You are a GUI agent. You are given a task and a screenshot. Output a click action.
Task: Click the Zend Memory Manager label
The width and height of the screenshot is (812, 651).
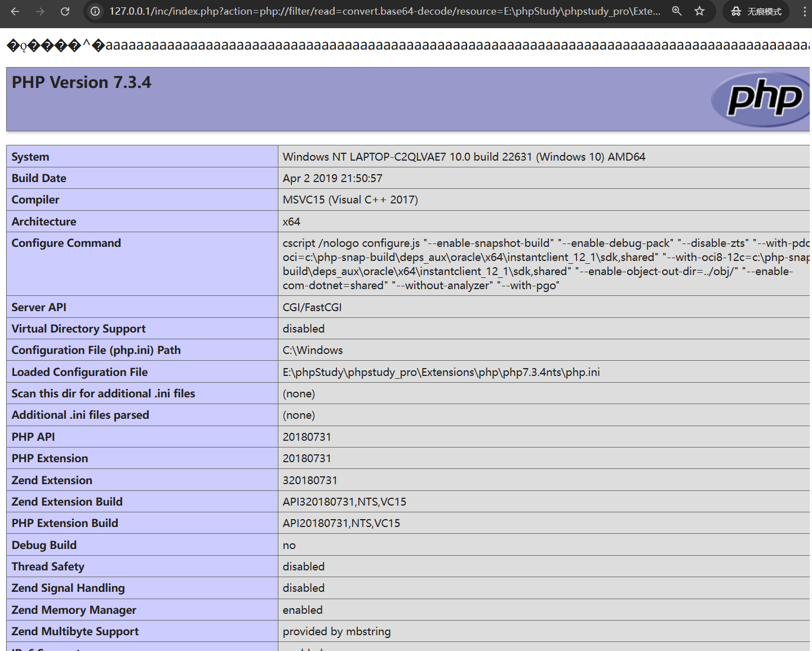point(74,610)
